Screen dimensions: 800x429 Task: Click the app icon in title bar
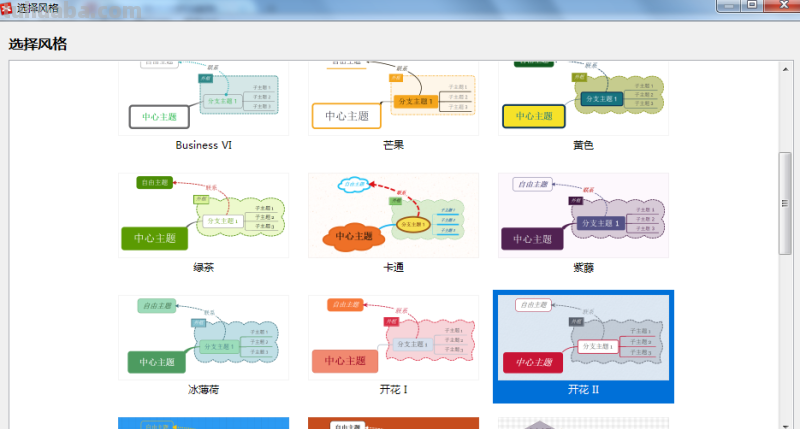[6, 8]
